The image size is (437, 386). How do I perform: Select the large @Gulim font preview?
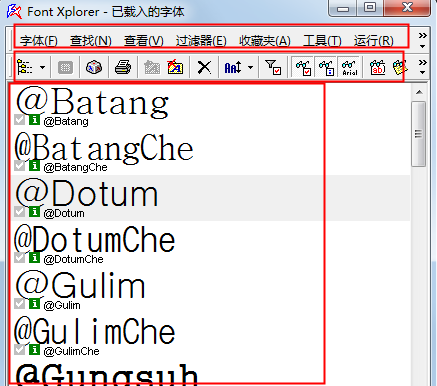[x=80, y=285]
